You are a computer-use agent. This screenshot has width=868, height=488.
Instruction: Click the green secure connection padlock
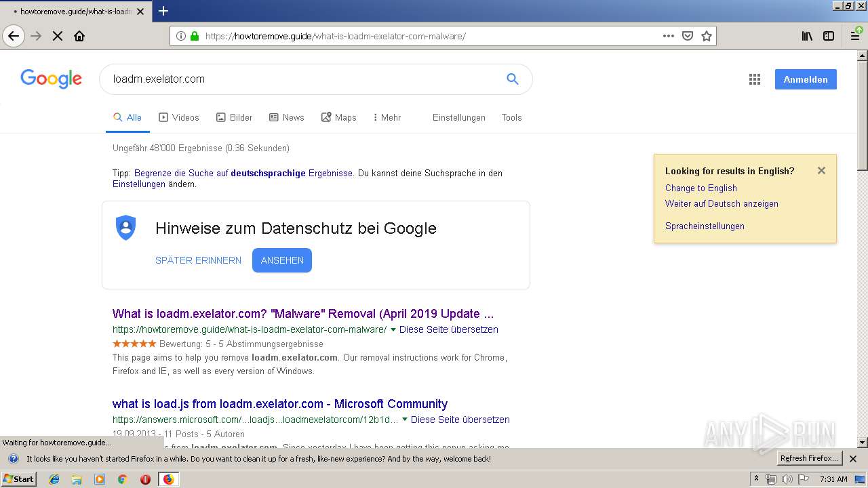click(195, 36)
